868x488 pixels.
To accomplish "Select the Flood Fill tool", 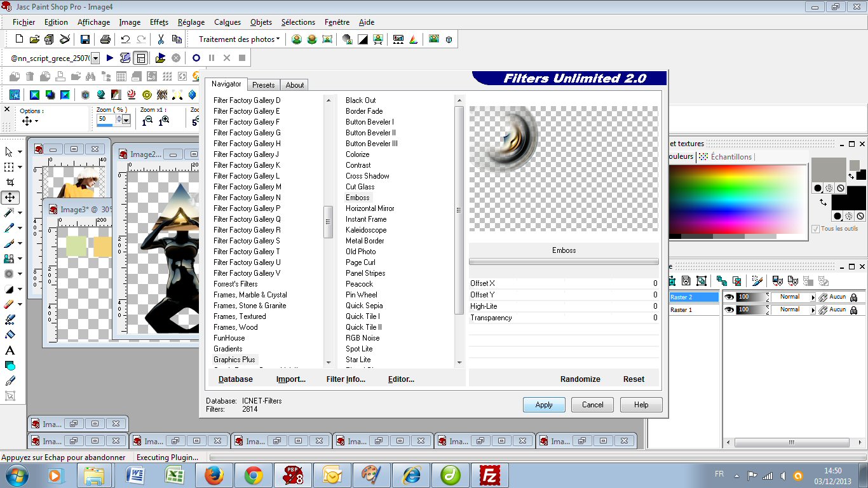I will 10,335.
